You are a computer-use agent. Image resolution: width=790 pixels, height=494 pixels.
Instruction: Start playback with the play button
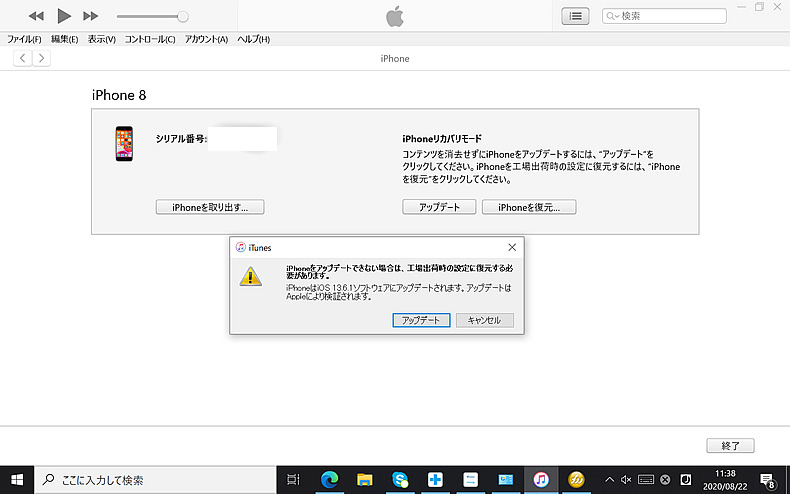click(63, 16)
